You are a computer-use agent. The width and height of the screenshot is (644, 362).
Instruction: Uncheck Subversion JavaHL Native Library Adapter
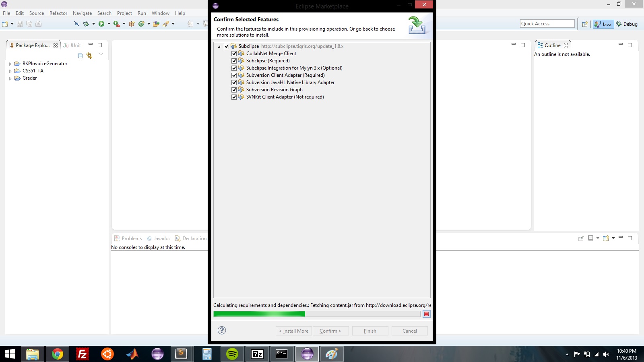point(234,82)
